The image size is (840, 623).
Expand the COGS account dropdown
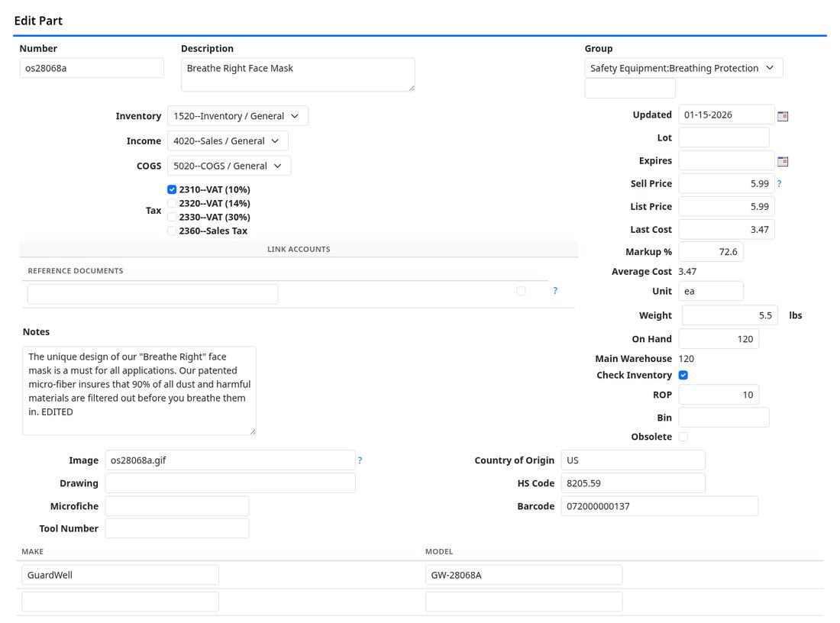tap(229, 166)
